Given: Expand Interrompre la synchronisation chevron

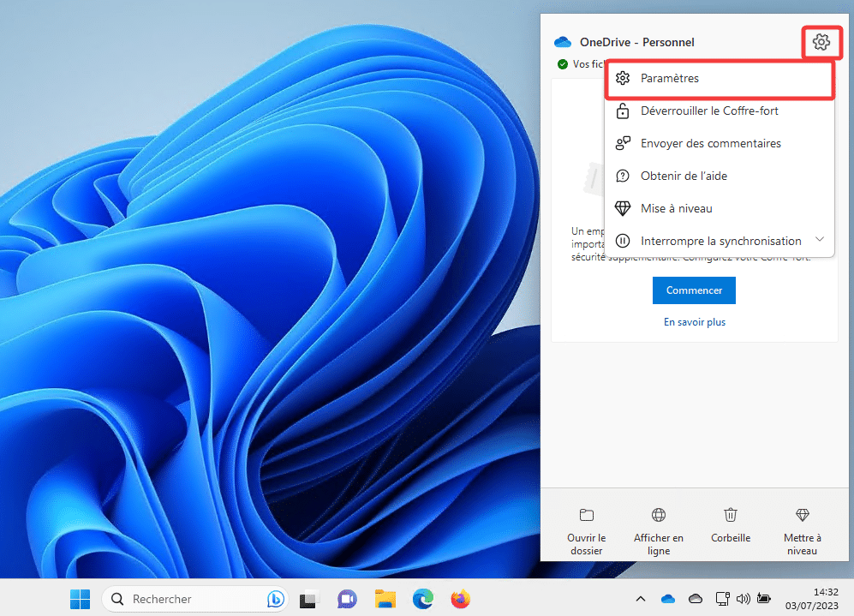Looking at the screenshot, I should click(819, 241).
